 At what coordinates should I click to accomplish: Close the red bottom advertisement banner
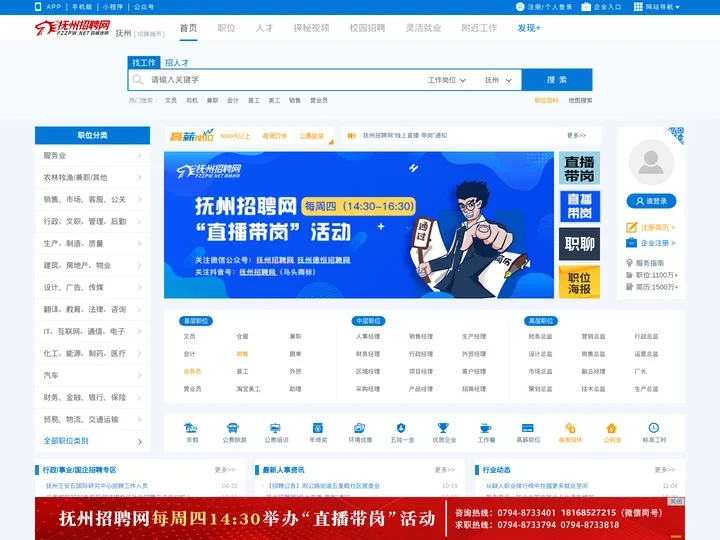[676, 501]
